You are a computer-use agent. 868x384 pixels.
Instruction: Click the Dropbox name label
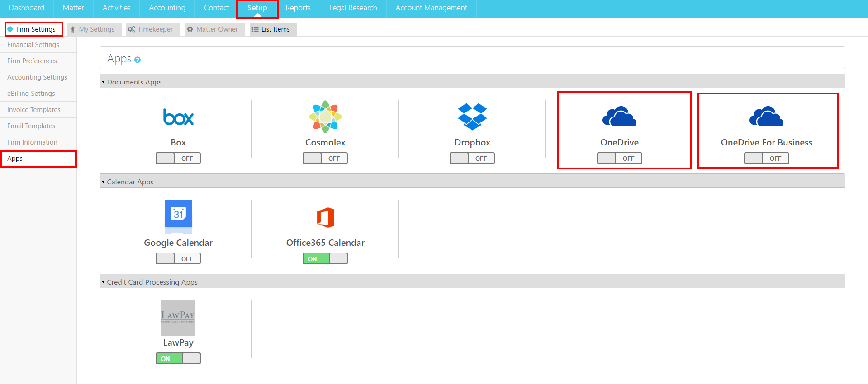(x=472, y=142)
